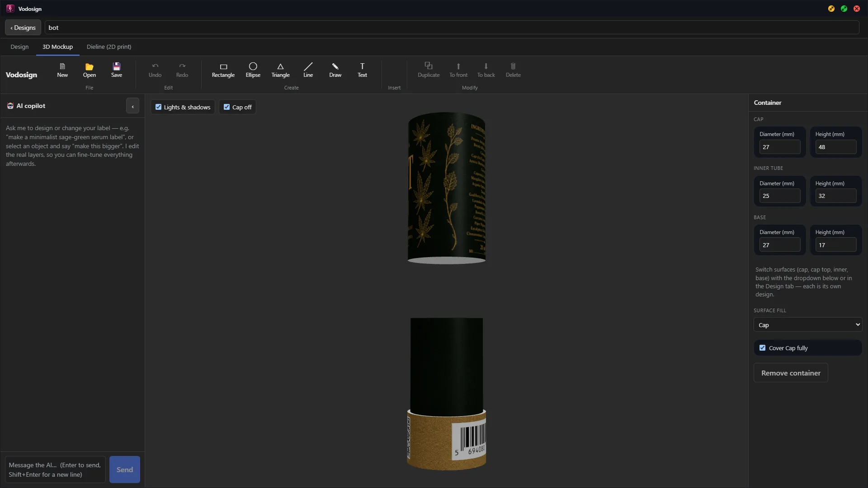Activate the Draw pencil tool
This screenshot has width=868, height=488.
[335, 70]
